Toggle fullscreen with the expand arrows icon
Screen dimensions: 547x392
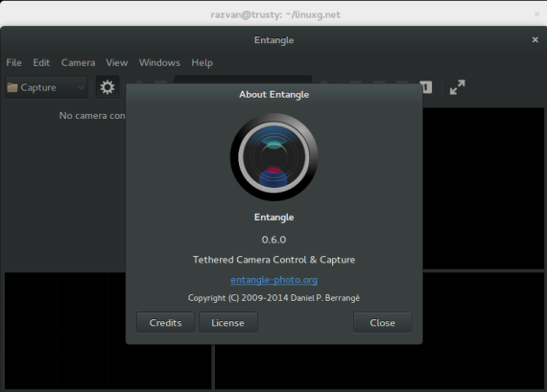pos(457,87)
